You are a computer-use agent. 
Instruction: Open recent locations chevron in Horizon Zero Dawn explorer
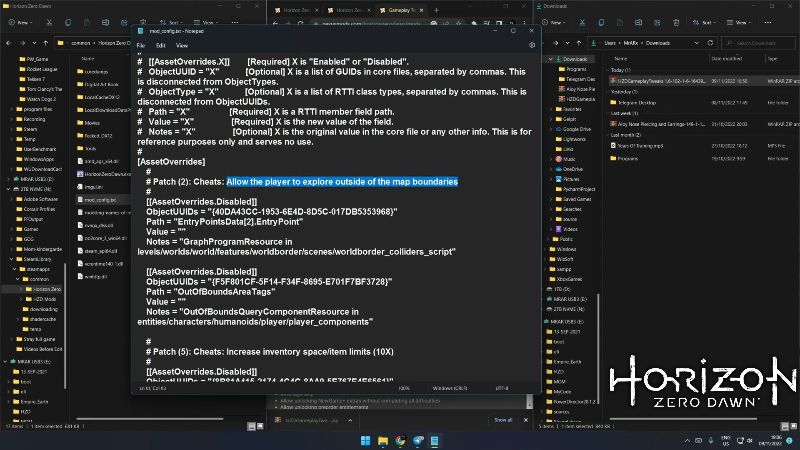34,43
